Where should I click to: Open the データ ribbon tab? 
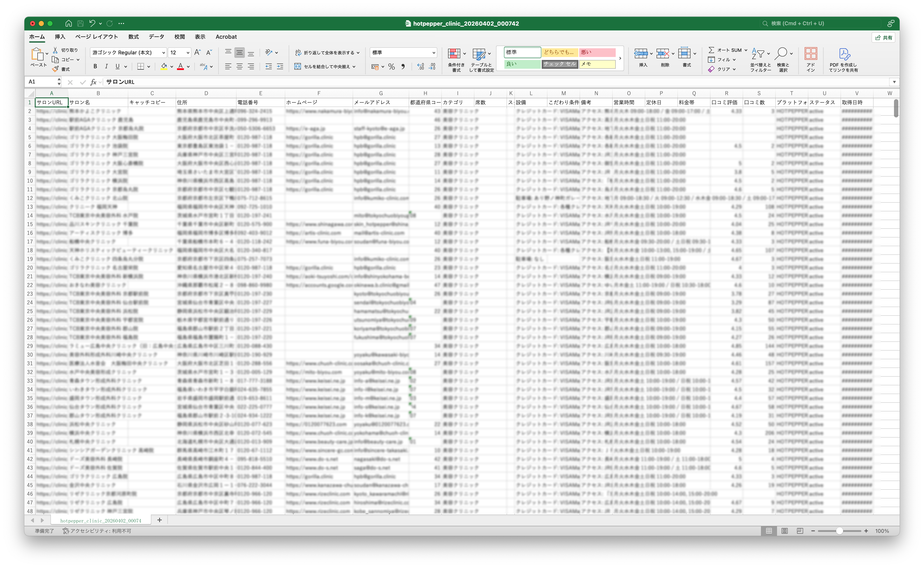(156, 37)
